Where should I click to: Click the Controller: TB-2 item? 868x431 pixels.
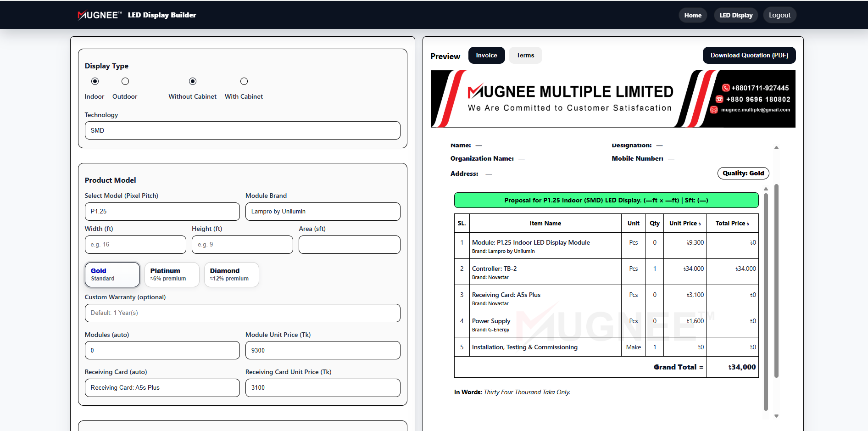tap(494, 269)
